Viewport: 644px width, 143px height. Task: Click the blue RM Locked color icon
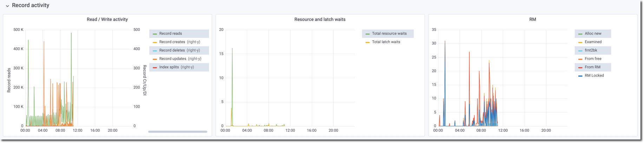580,76
